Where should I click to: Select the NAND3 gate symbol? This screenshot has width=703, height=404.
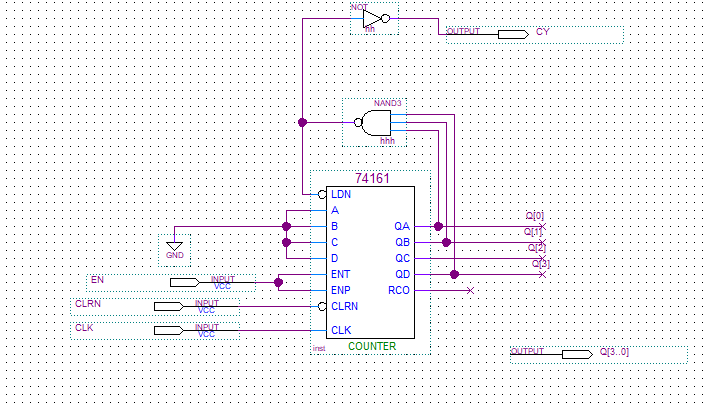pos(373,123)
